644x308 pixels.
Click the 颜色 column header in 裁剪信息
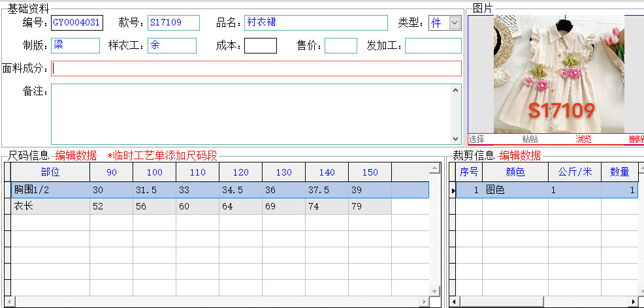tap(515, 172)
